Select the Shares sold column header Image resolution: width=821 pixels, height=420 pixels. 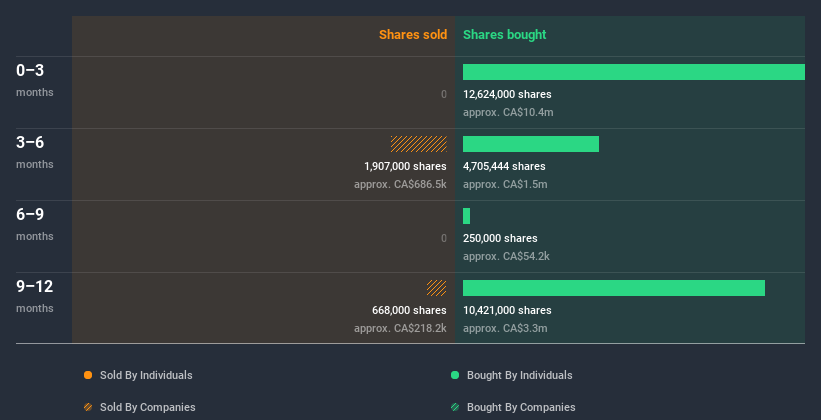coord(412,35)
